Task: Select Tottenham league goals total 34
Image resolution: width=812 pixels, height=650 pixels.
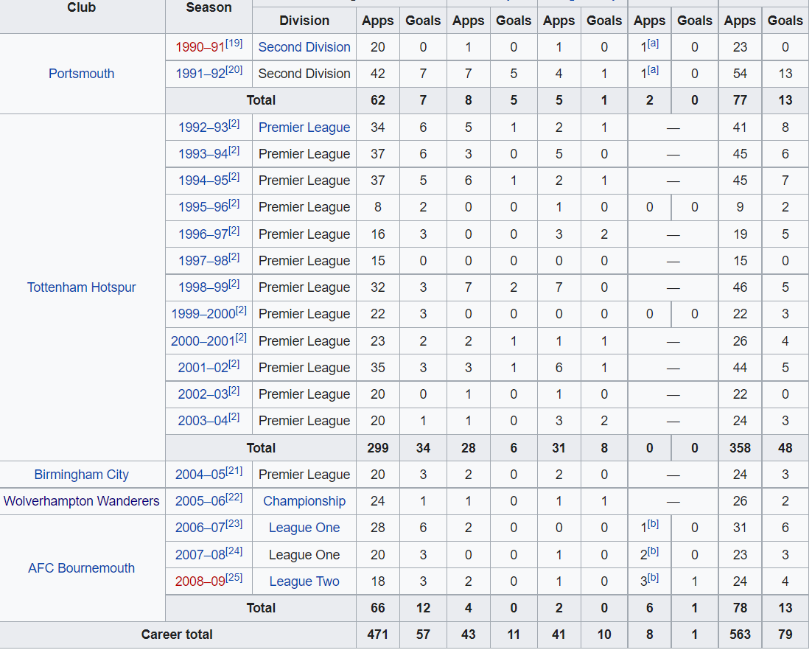Action: coord(423,448)
